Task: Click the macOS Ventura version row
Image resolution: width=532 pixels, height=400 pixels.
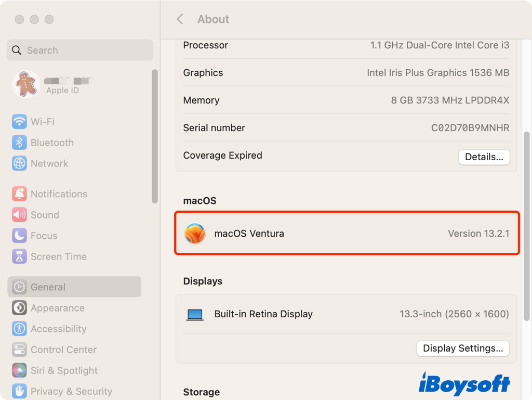Action: point(347,234)
